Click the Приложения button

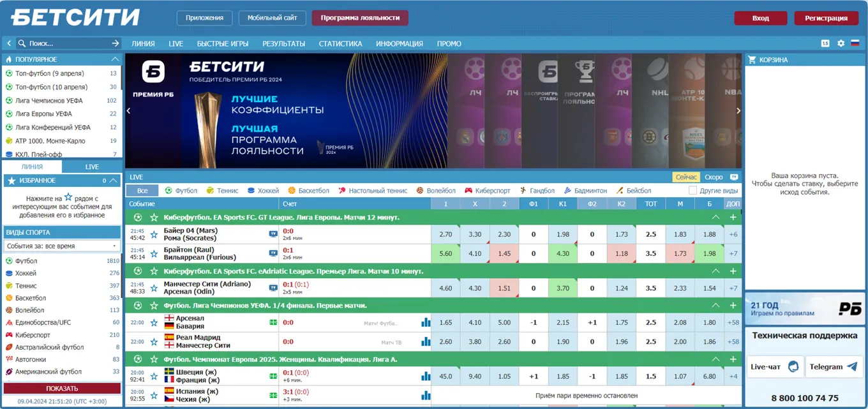pos(205,18)
